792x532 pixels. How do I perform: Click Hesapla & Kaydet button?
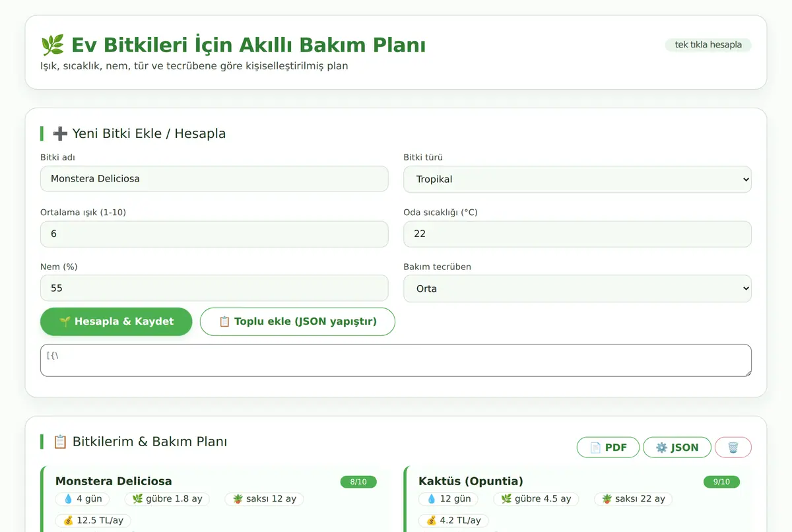click(116, 321)
